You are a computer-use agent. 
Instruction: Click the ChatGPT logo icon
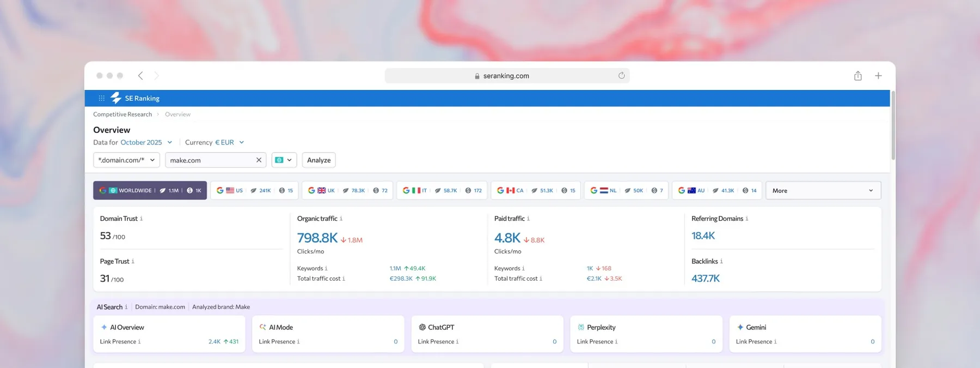(x=422, y=327)
